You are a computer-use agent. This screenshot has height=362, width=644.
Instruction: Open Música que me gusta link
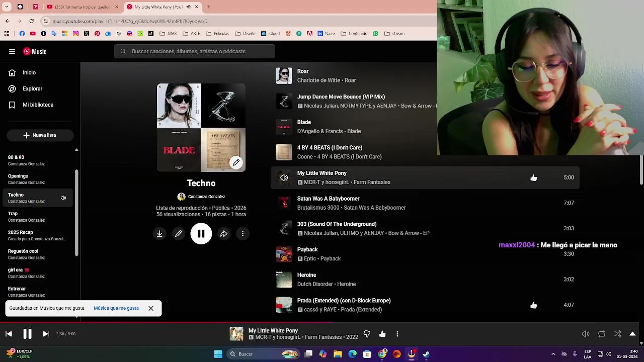coord(116,308)
